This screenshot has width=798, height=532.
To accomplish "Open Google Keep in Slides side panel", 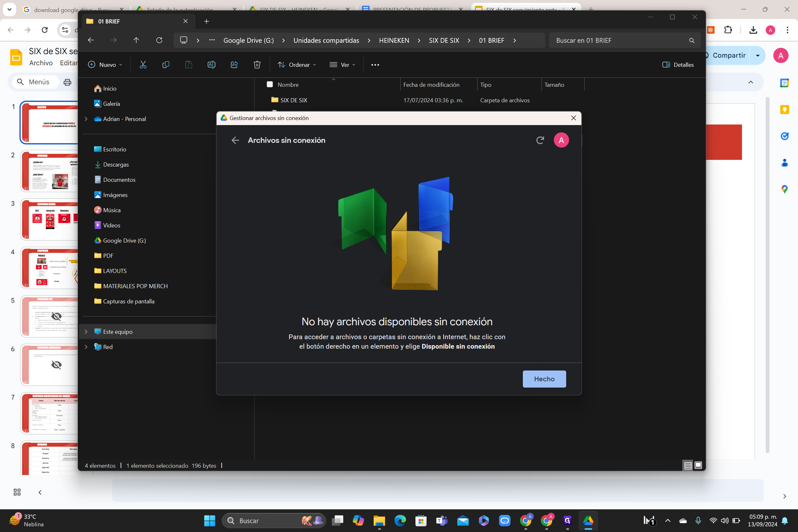I will click(784, 109).
